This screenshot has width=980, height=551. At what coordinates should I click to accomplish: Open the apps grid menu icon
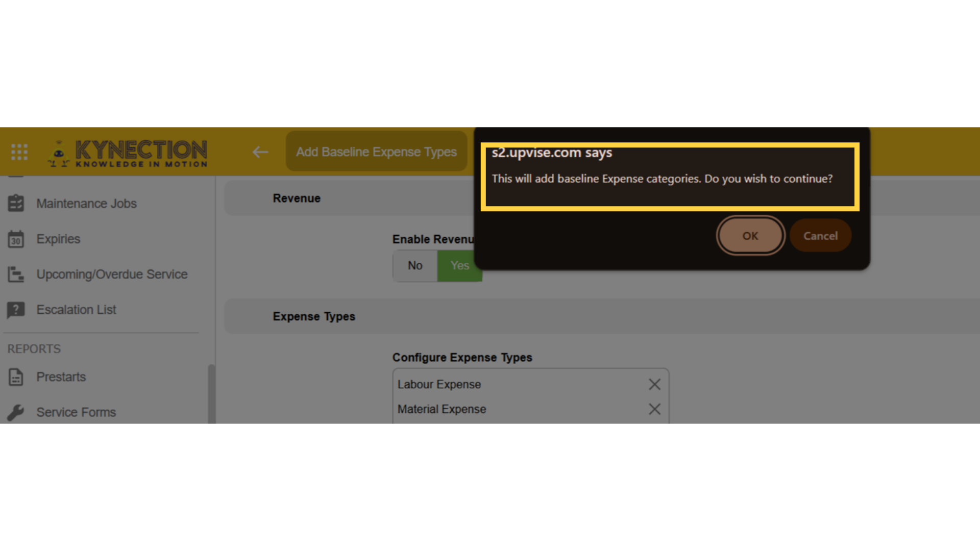click(19, 152)
